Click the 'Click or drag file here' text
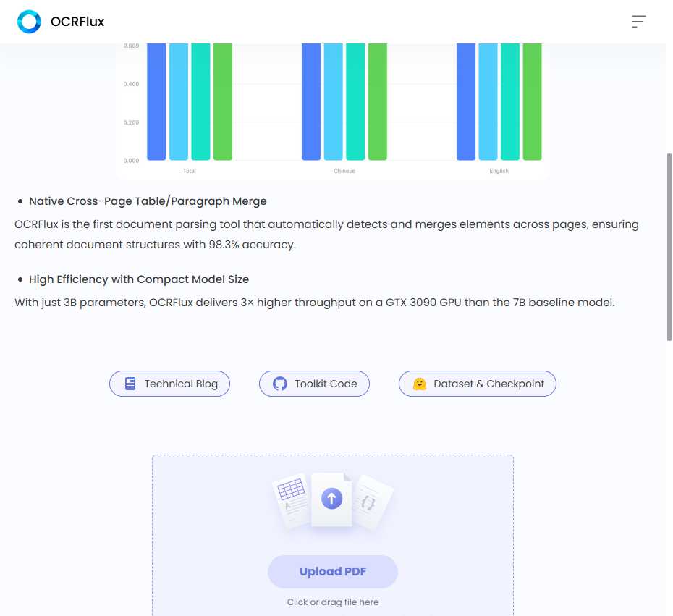Viewport: 673px width, 616px height. pos(333,602)
